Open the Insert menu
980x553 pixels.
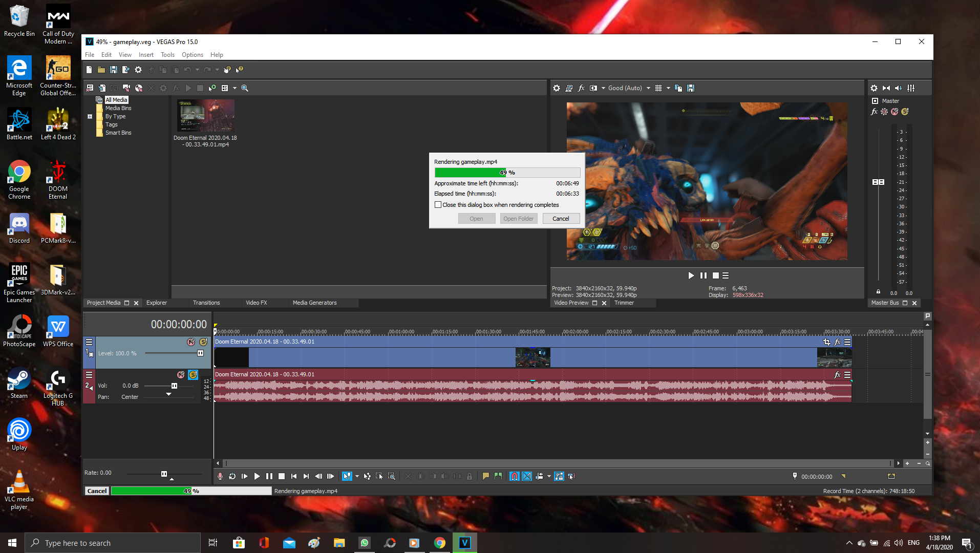[146, 55]
